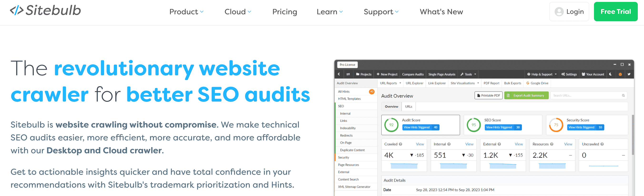Screen dimensions: 644x196
Task: Click the help icon beside Crawled
Action: [x=401, y=144]
